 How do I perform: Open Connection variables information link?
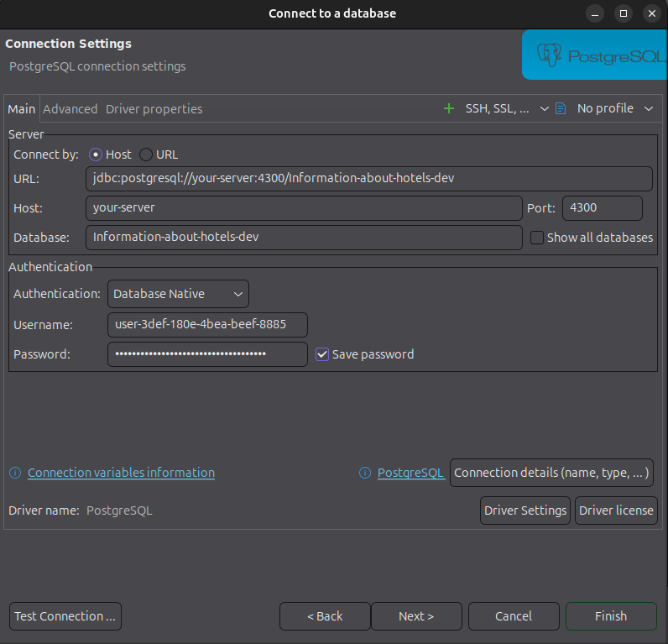[x=121, y=473]
